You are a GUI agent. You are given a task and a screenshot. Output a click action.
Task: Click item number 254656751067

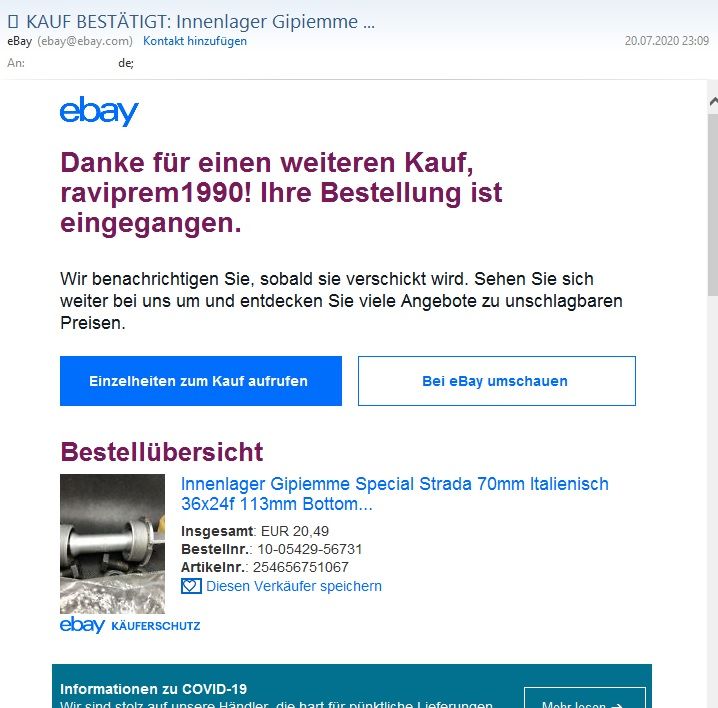301,567
